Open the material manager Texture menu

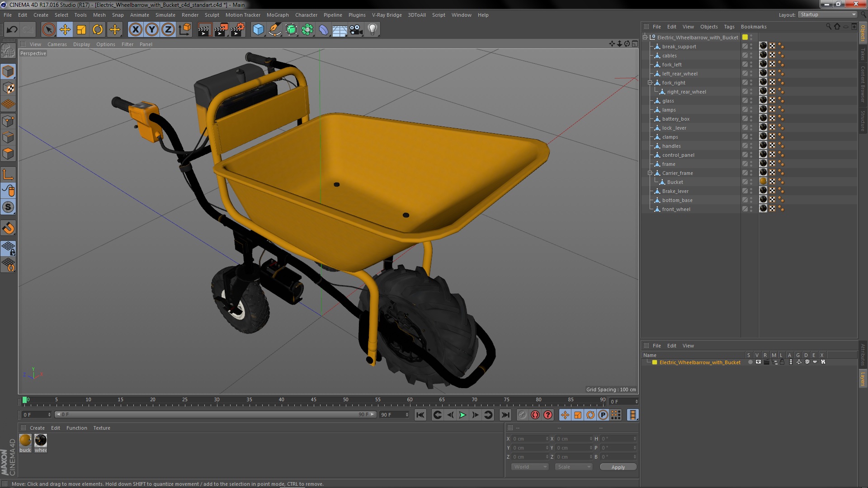[102, 428]
